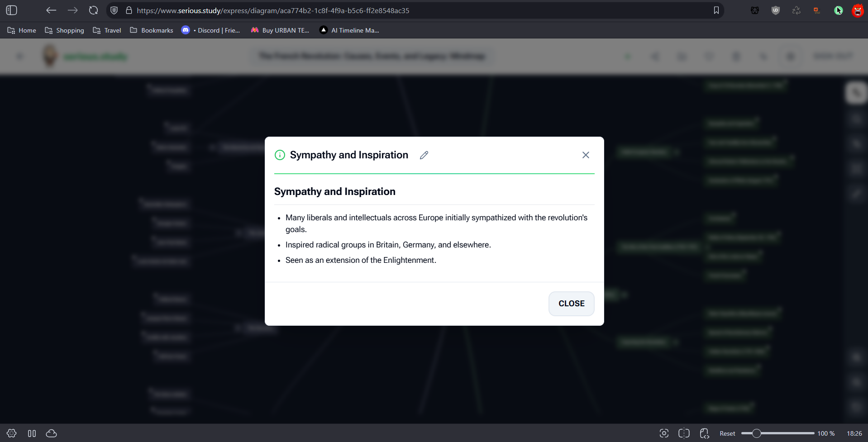The width and height of the screenshot is (868, 442).
Task: Click the info icon in the dialog header
Action: click(x=279, y=155)
